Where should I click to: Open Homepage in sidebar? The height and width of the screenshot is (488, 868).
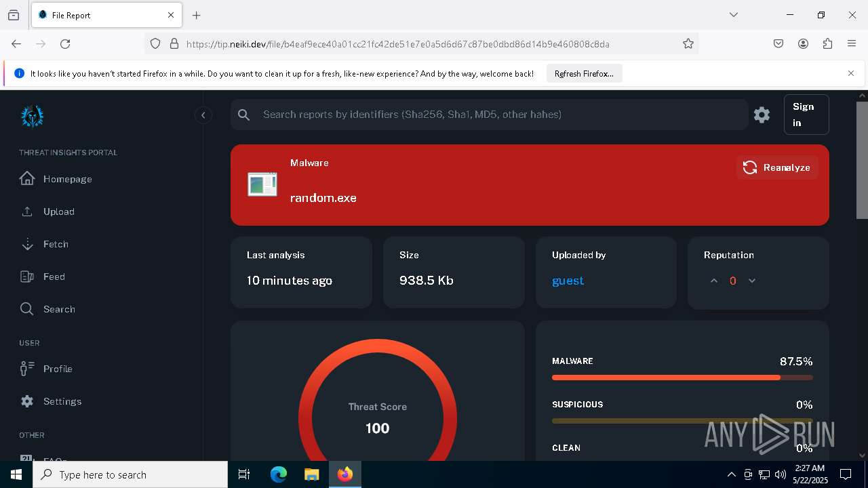(x=56, y=179)
